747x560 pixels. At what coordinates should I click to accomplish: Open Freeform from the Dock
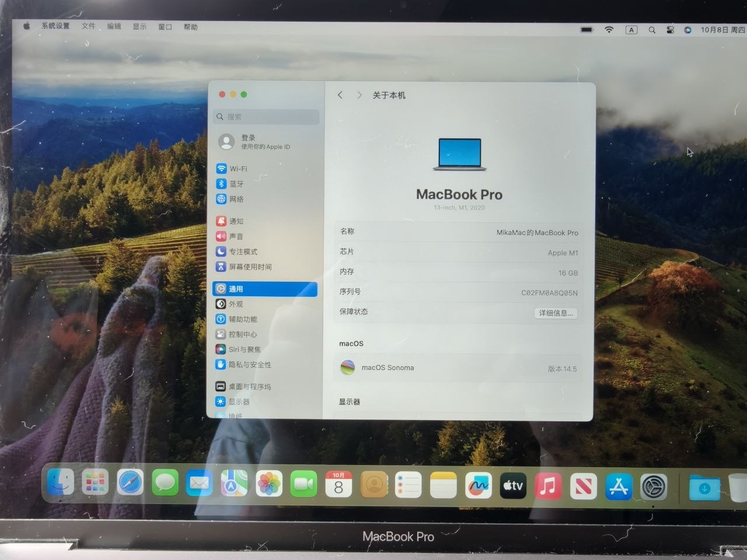479,485
